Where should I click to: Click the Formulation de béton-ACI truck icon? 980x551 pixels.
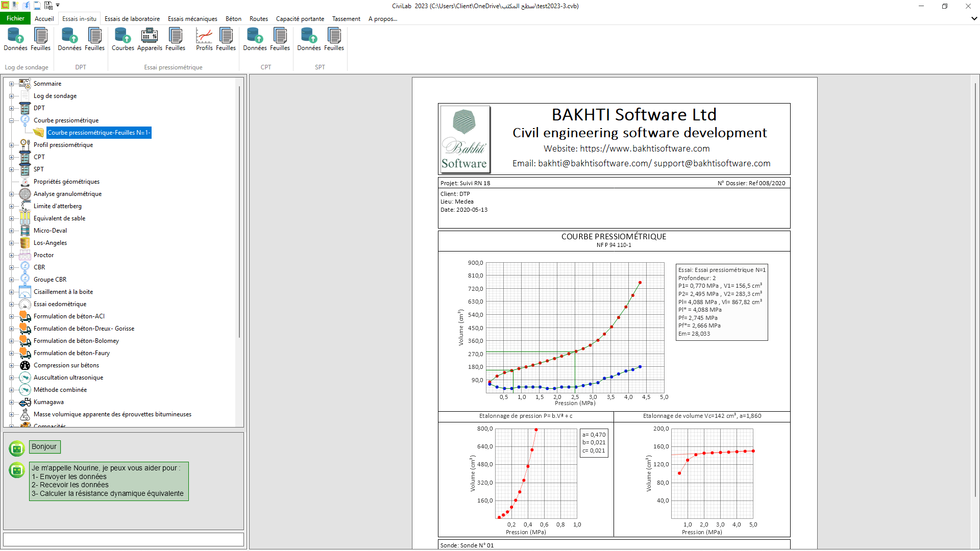tap(25, 316)
